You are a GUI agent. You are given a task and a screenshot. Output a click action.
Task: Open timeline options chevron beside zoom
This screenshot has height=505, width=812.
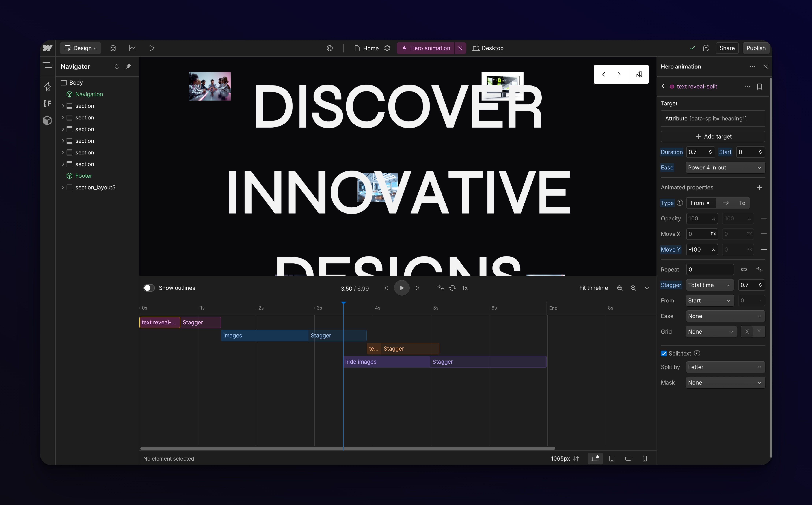pyautogui.click(x=647, y=288)
